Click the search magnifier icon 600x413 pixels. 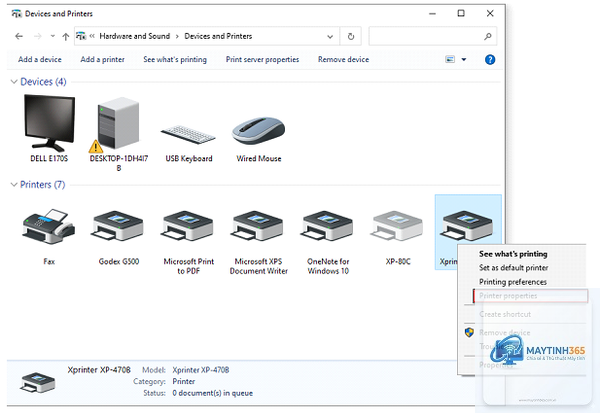point(488,36)
